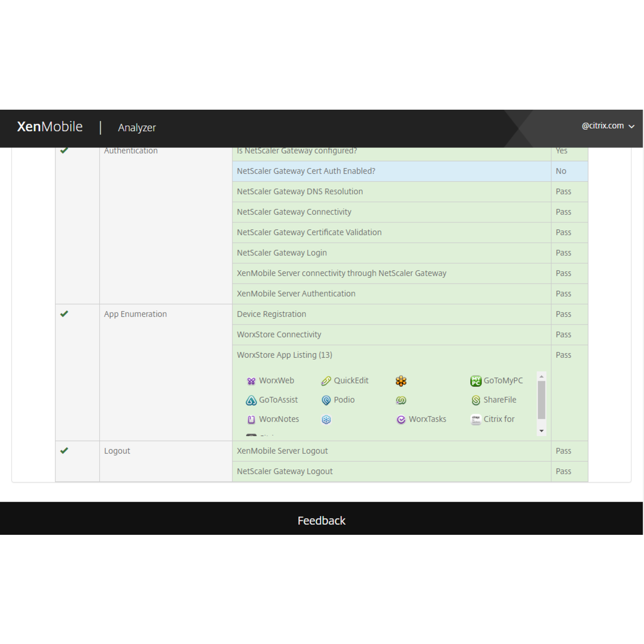644x644 pixels.
Task: Click the checkmark beside Logout
Action: 64,450
